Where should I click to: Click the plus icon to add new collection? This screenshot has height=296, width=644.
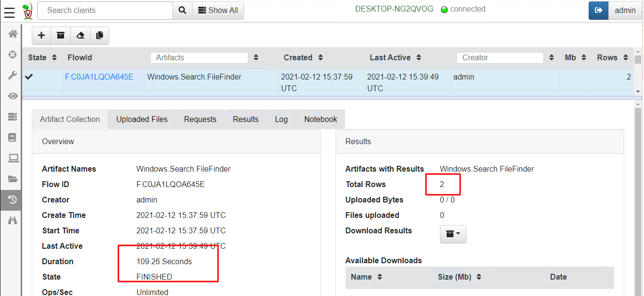pos(41,35)
